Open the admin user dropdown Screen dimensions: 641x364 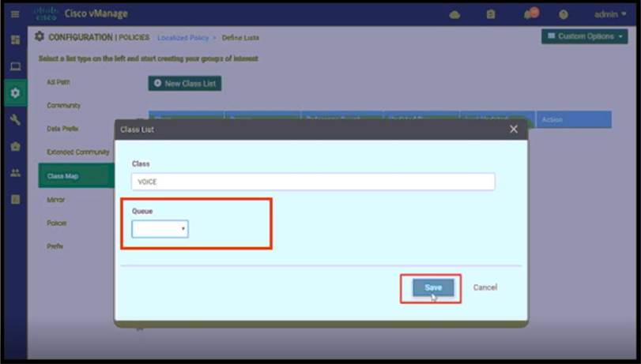coord(609,14)
